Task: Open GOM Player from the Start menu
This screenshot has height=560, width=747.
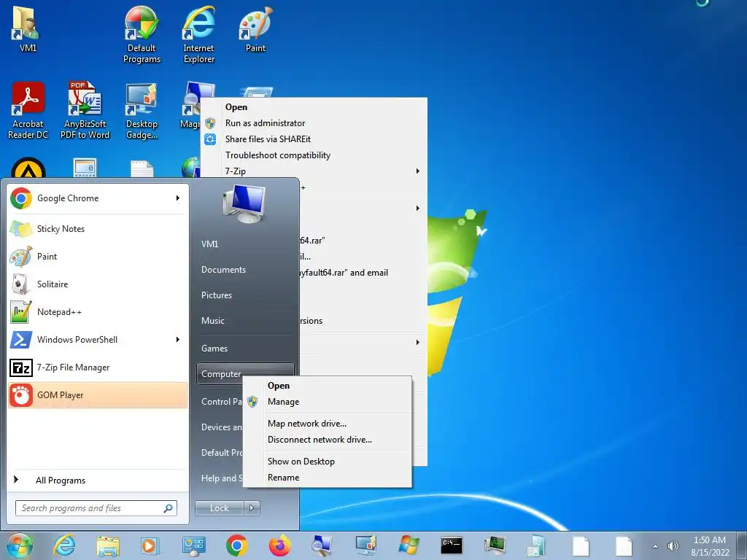Action: point(98,394)
